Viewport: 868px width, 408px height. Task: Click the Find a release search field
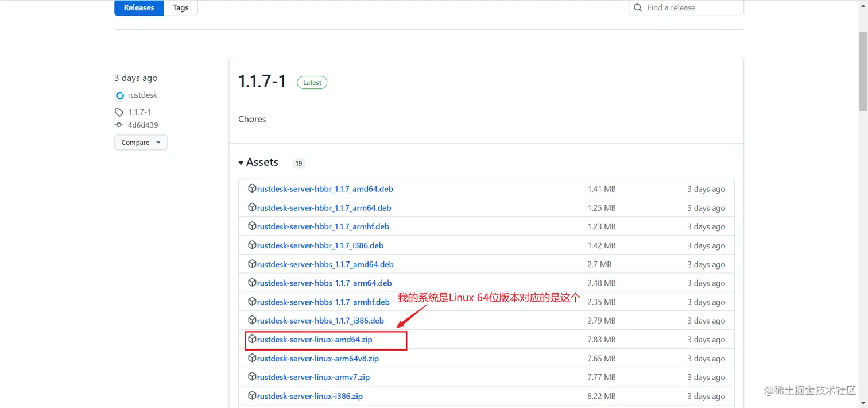point(686,7)
